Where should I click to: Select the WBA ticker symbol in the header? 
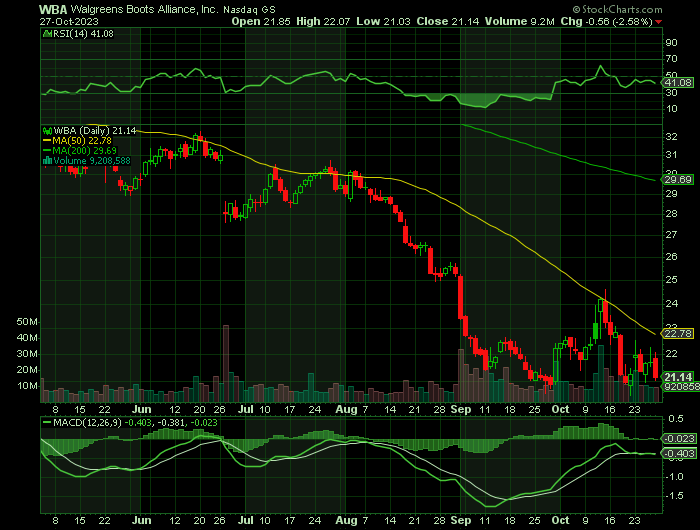pos(53,9)
